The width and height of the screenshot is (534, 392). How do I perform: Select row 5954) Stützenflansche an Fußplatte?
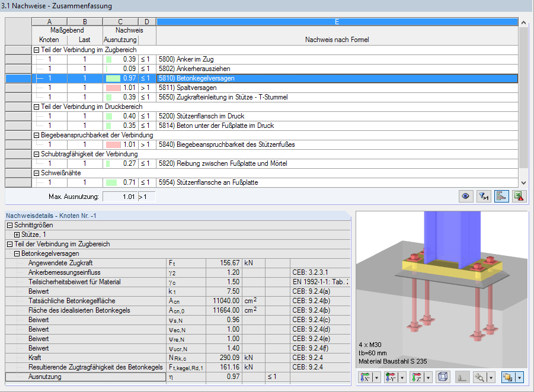tap(275, 182)
